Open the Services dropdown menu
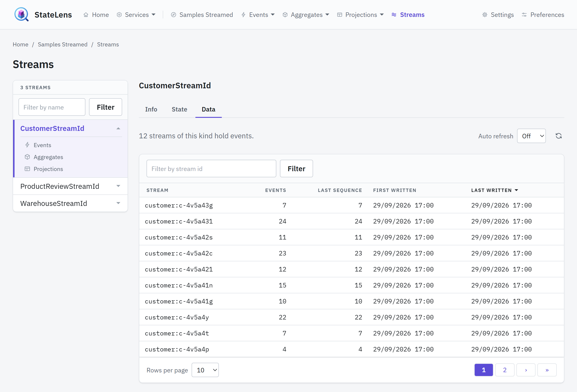 [x=136, y=15]
